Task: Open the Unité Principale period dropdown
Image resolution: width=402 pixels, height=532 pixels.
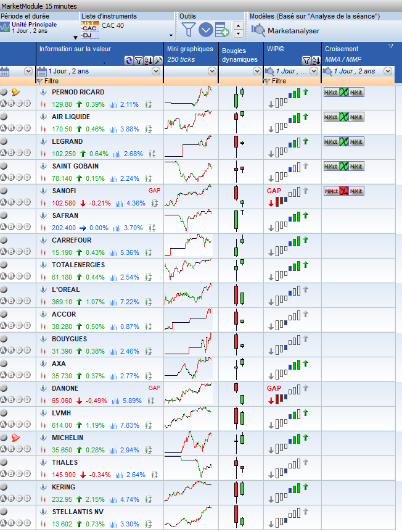Action: pyautogui.click(x=76, y=37)
